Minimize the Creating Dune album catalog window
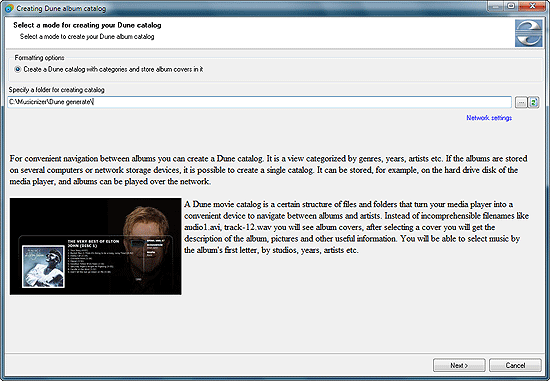 (495, 6)
